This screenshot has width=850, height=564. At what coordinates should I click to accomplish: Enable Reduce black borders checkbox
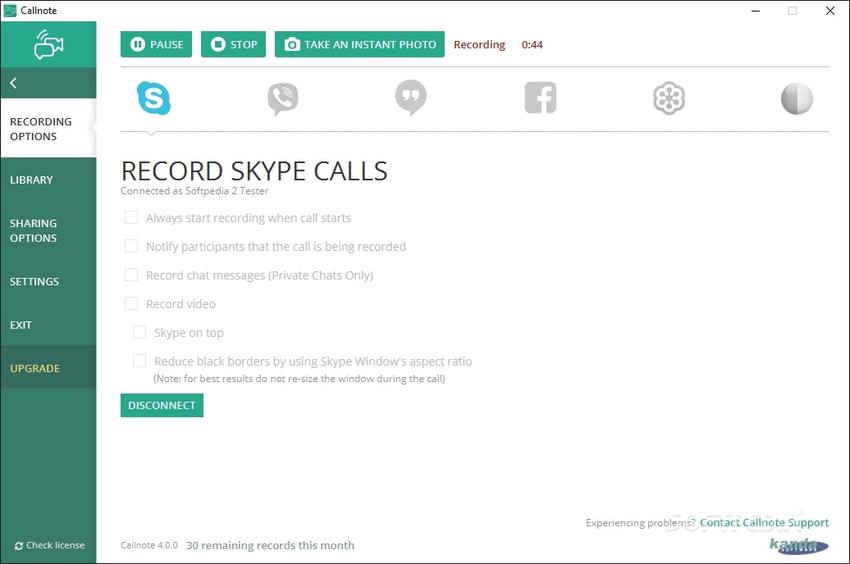(139, 361)
